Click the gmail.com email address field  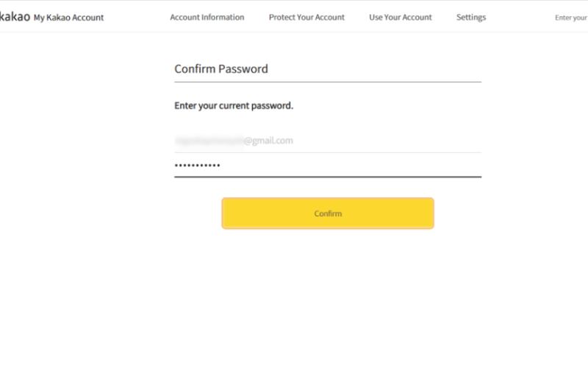[328, 141]
